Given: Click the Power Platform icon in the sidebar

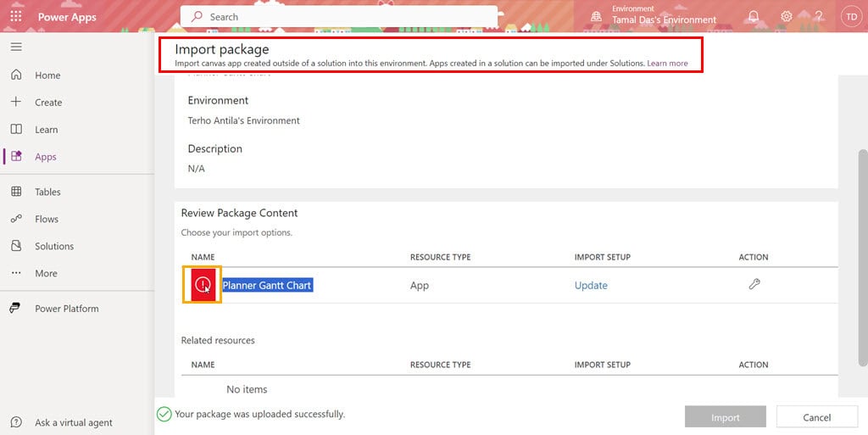Looking at the screenshot, I should pyautogui.click(x=15, y=309).
